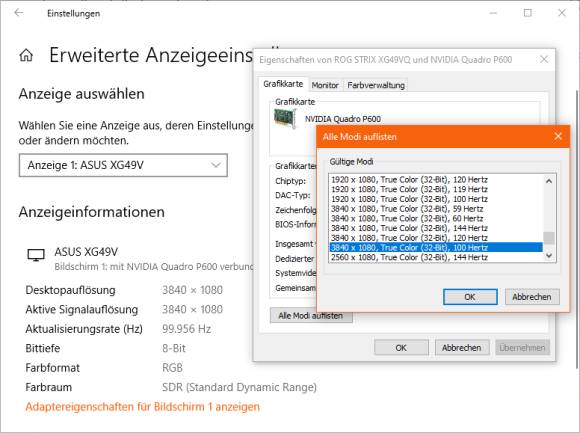Click the Aktualisierungsrate value 99.956 Hz

(186, 329)
